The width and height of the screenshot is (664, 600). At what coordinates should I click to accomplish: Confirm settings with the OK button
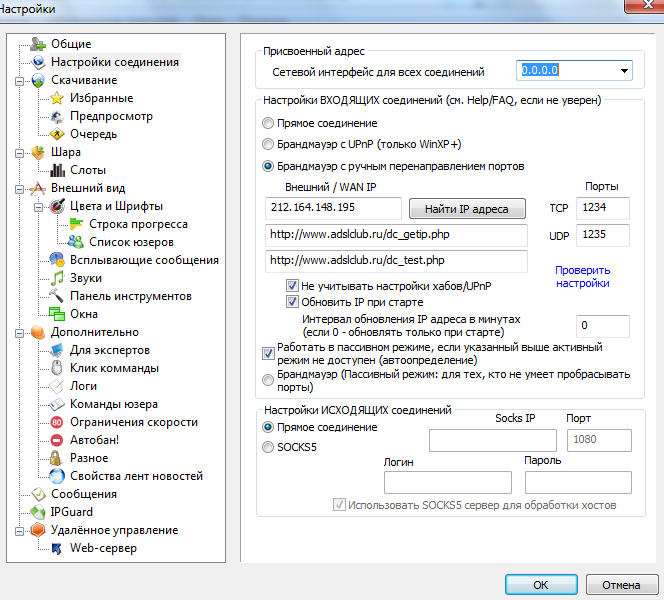point(541,585)
